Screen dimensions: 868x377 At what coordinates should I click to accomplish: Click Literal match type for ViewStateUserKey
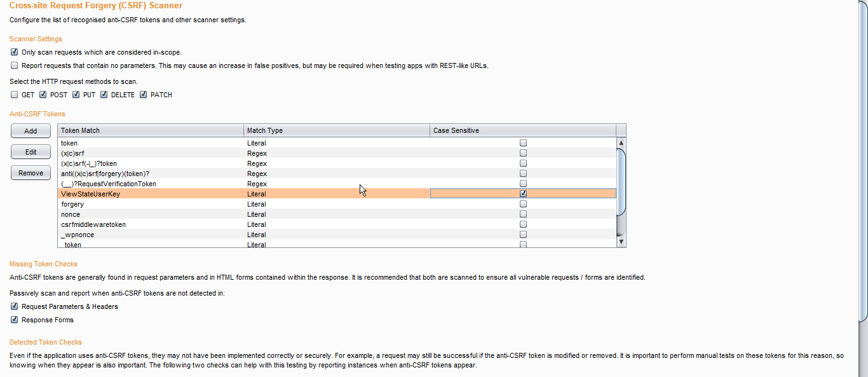(257, 194)
